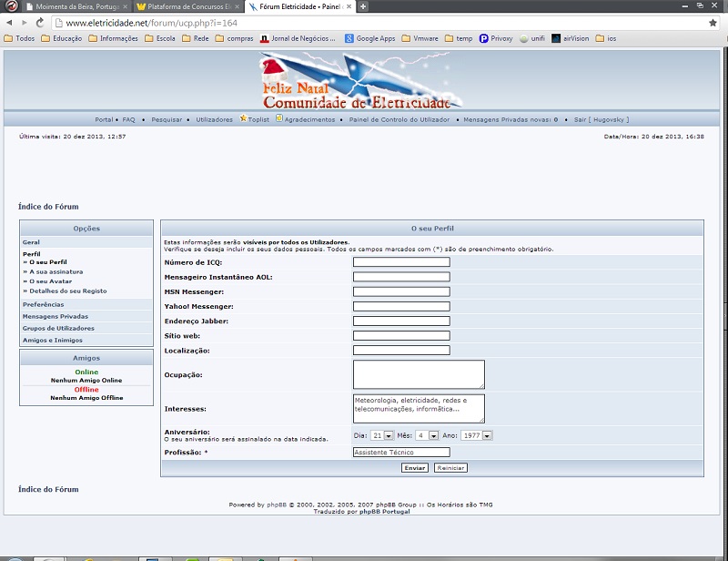
Task: Open the A sua assinatura link
Action: click(x=56, y=271)
